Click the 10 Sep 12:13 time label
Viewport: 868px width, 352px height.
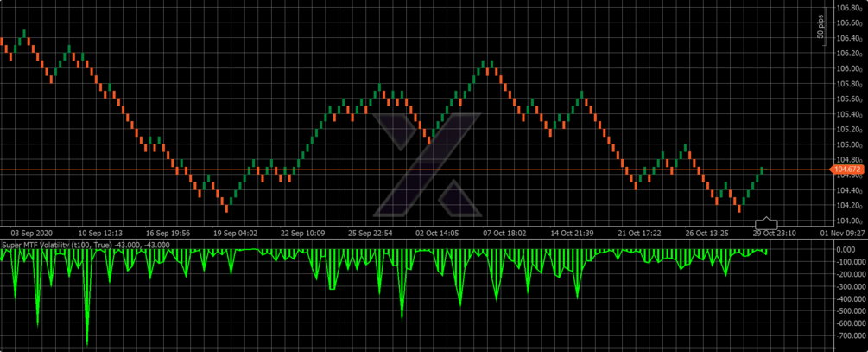click(101, 234)
